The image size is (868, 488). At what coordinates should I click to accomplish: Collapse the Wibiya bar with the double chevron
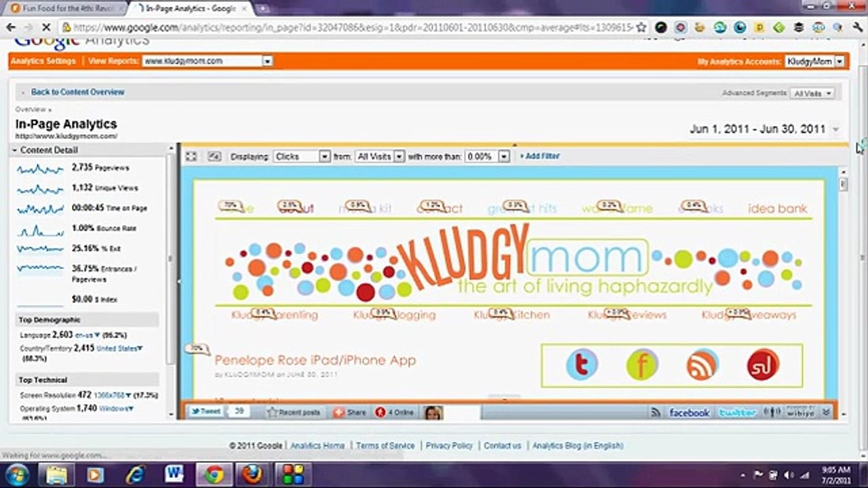tap(825, 412)
